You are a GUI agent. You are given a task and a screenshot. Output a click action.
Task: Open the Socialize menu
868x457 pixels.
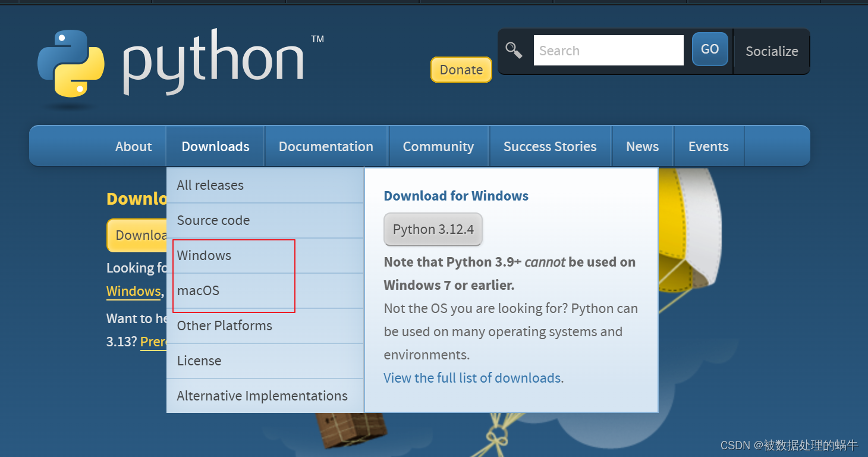[772, 51]
